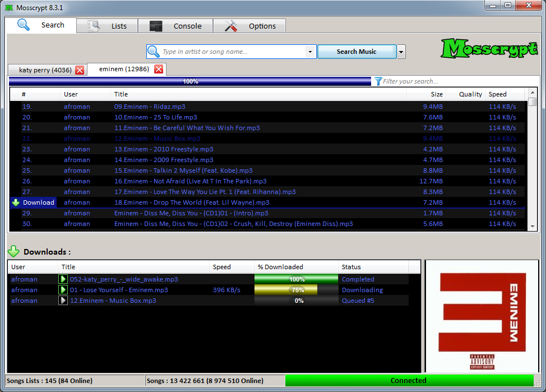
Task: Select queued 12.Eminem - Music Box.mp3 download
Action: (x=113, y=301)
